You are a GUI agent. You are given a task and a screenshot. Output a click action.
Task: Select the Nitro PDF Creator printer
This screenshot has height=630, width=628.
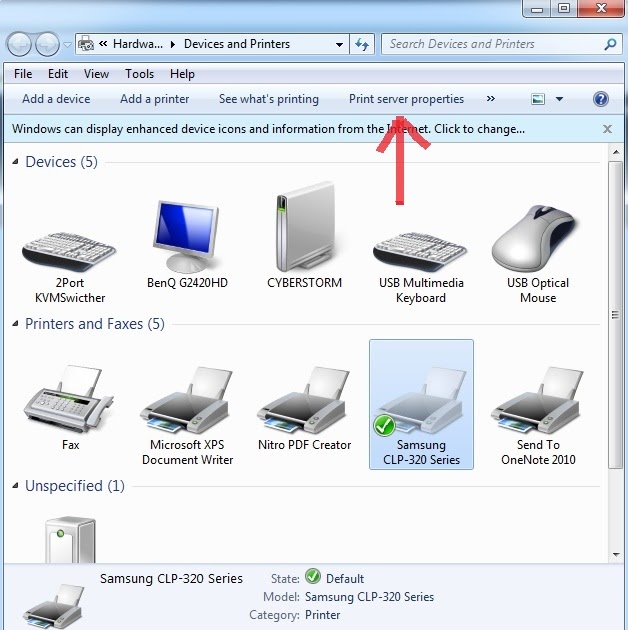[x=304, y=400]
